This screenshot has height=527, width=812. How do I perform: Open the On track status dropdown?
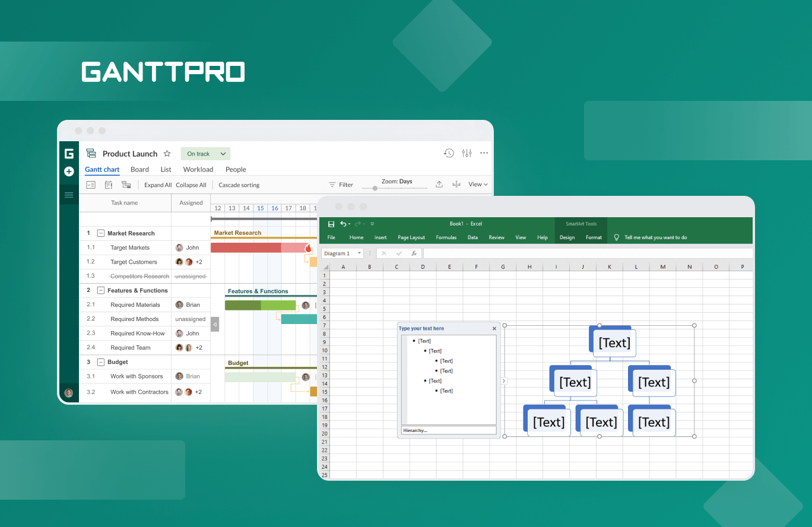pyautogui.click(x=205, y=154)
